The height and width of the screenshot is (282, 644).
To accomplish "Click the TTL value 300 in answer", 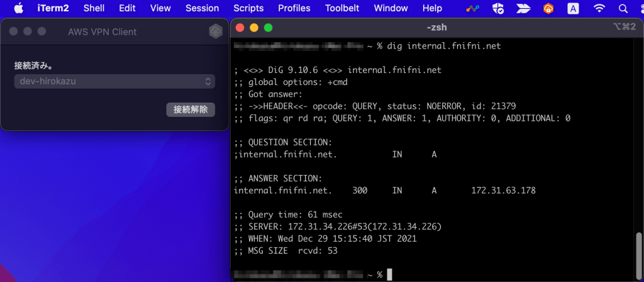I will click(x=360, y=191).
